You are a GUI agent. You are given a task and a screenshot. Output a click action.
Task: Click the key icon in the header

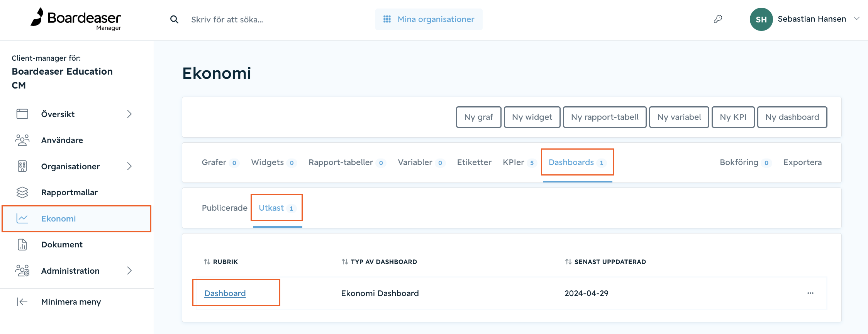pos(718,19)
